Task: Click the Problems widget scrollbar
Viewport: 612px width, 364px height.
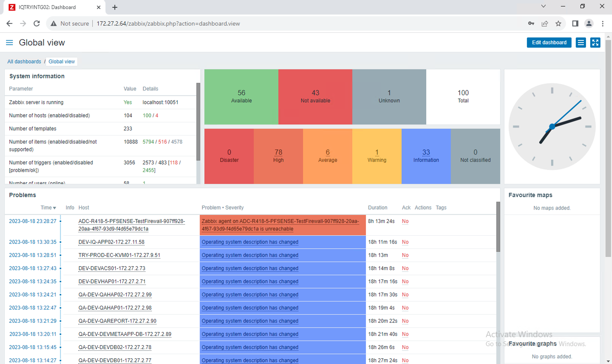Action: [498, 227]
